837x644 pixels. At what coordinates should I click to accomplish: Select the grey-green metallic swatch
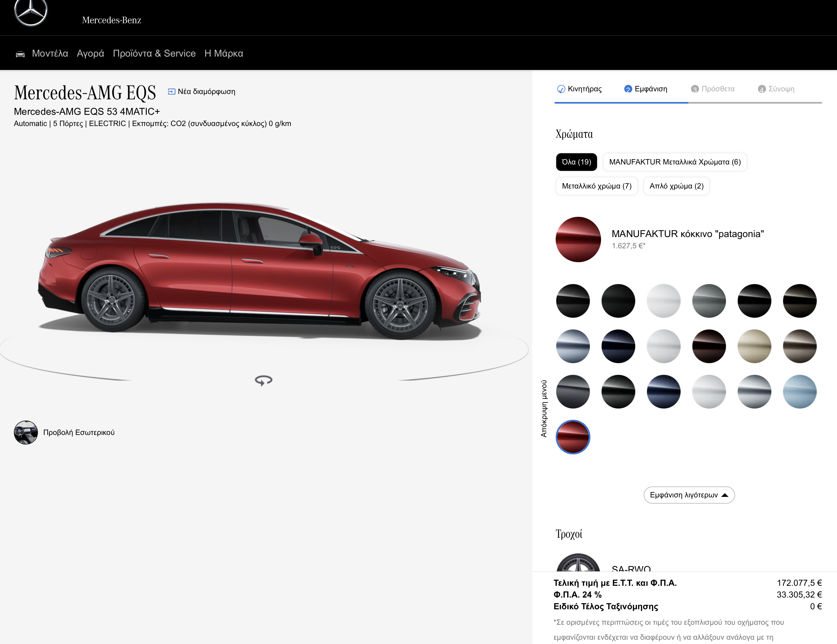tap(709, 301)
